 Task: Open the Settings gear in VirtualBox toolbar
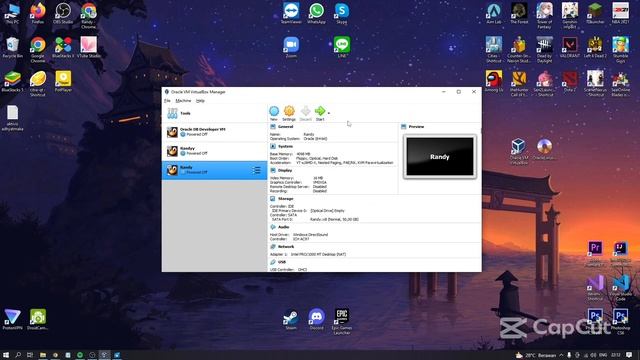point(289,113)
